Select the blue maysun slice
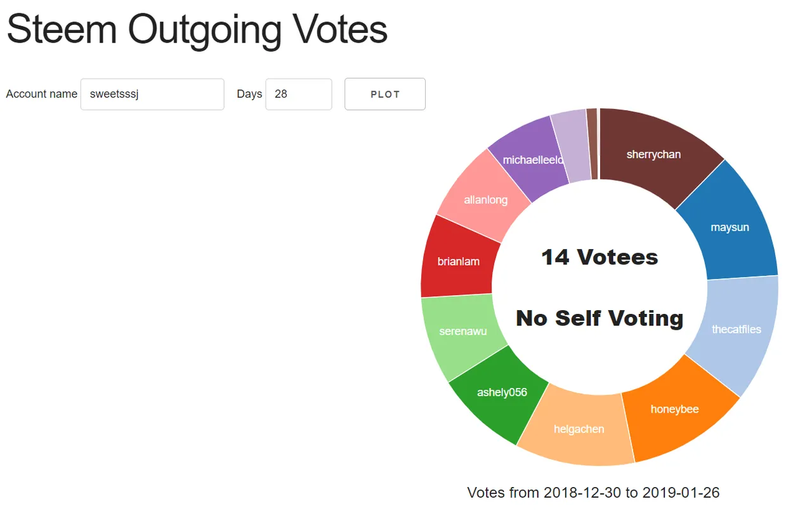Image resolution: width=812 pixels, height=520 pixels. (x=731, y=227)
